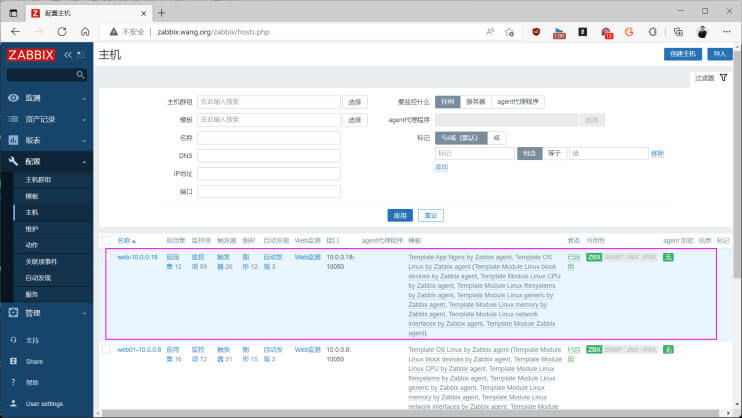The height and width of the screenshot is (418, 742).
Task: Click the question mark icon for 帮助
Action: point(13,382)
